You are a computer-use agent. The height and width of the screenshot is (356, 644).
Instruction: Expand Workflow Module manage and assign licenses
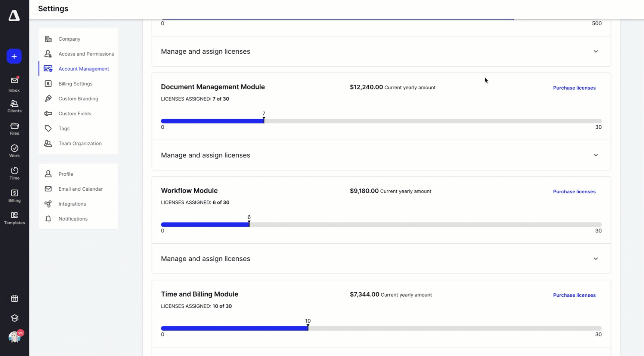click(595, 259)
